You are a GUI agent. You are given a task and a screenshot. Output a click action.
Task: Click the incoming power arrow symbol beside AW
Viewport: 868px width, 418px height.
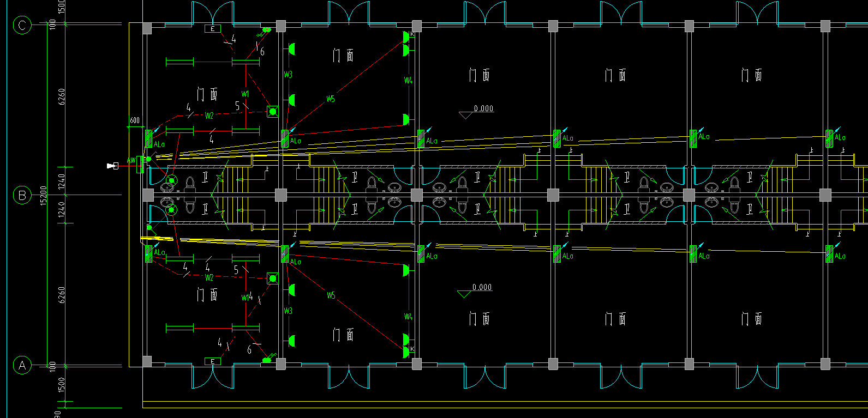tap(112, 166)
